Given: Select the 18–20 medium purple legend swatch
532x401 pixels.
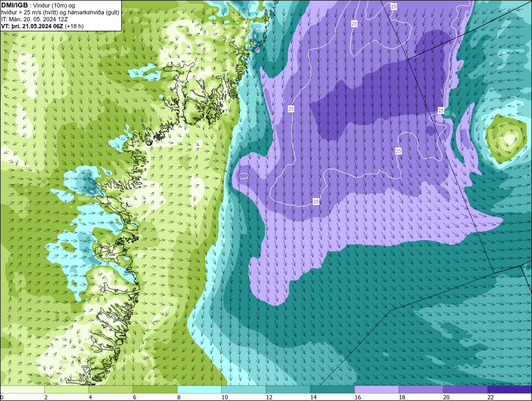Looking at the screenshot, I should (421, 389).
